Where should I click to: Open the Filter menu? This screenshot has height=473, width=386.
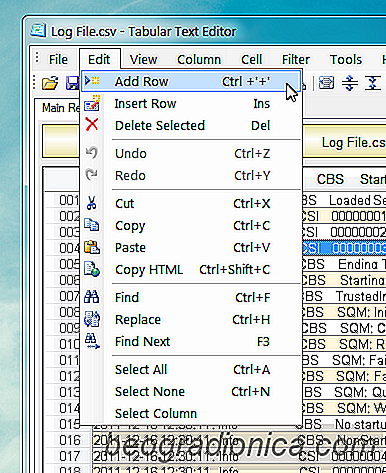coord(296,59)
